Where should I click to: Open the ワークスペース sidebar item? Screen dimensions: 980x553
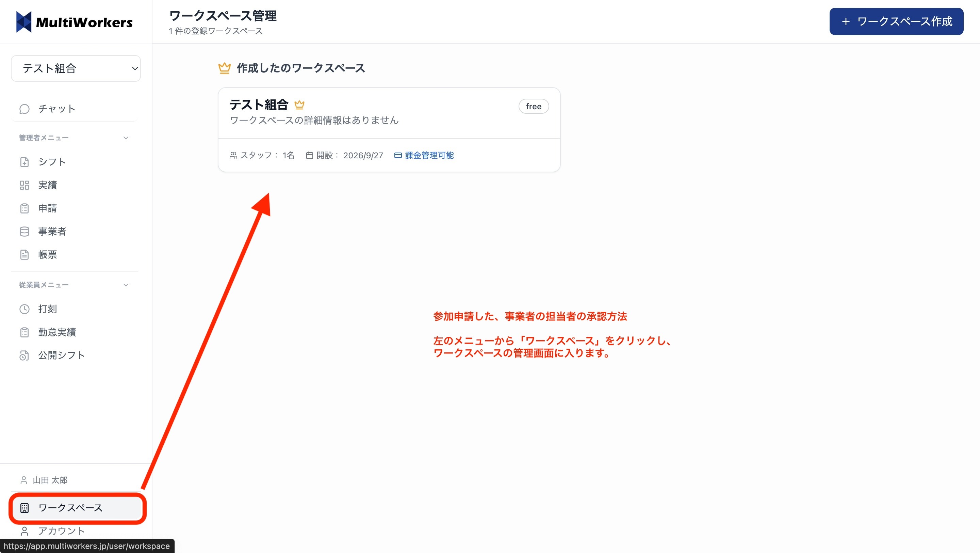(77, 508)
